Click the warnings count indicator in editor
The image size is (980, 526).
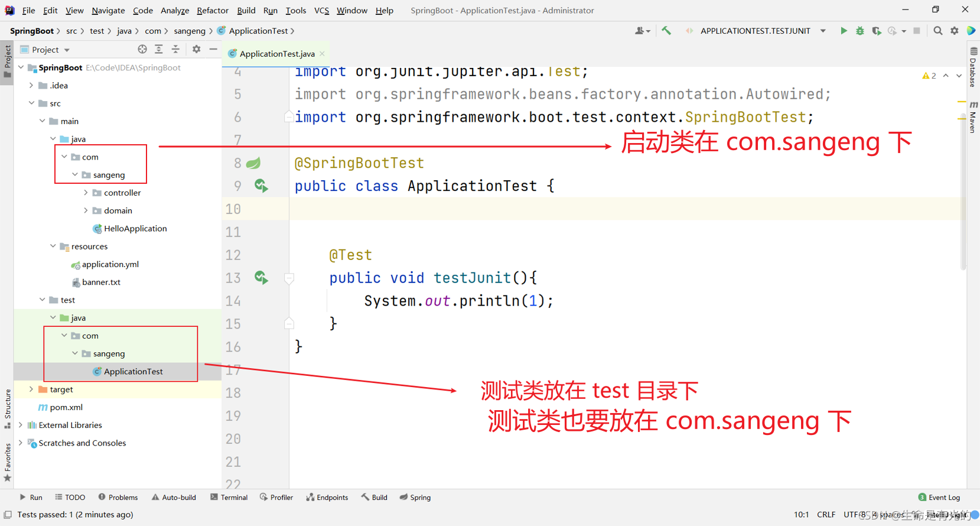tap(929, 76)
